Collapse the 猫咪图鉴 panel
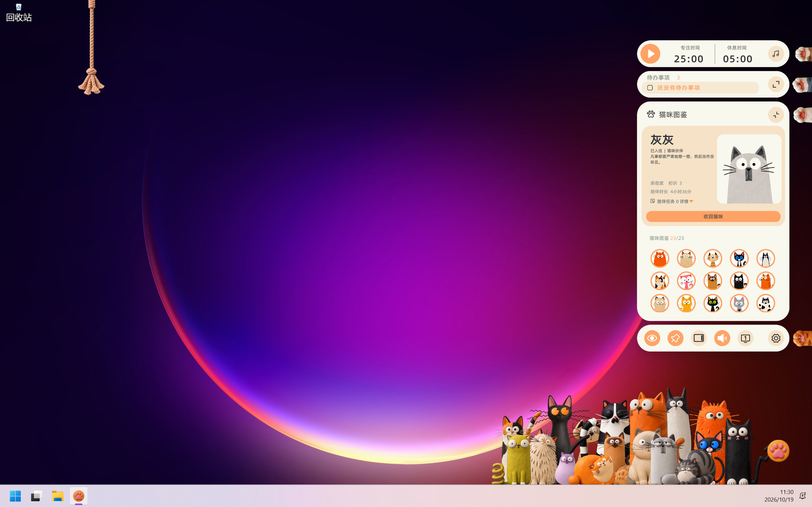Viewport: 812px width, 507px height. (776, 115)
